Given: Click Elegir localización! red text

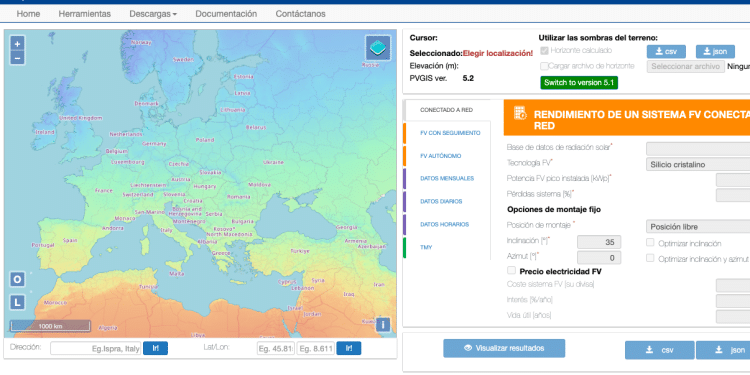Looking at the screenshot, I should (x=497, y=53).
